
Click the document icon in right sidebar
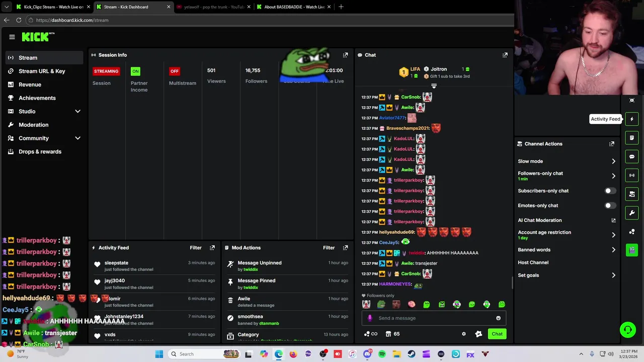tap(632, 138)
